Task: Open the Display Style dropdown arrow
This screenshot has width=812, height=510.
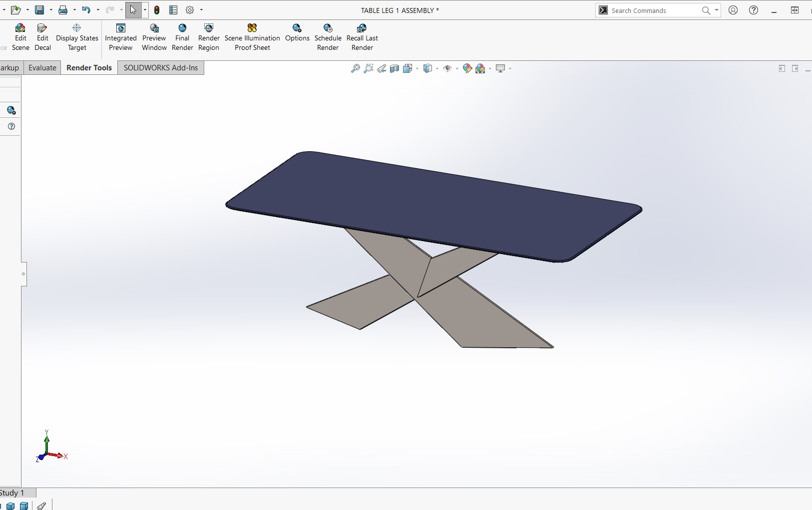Action: [437, 68]
